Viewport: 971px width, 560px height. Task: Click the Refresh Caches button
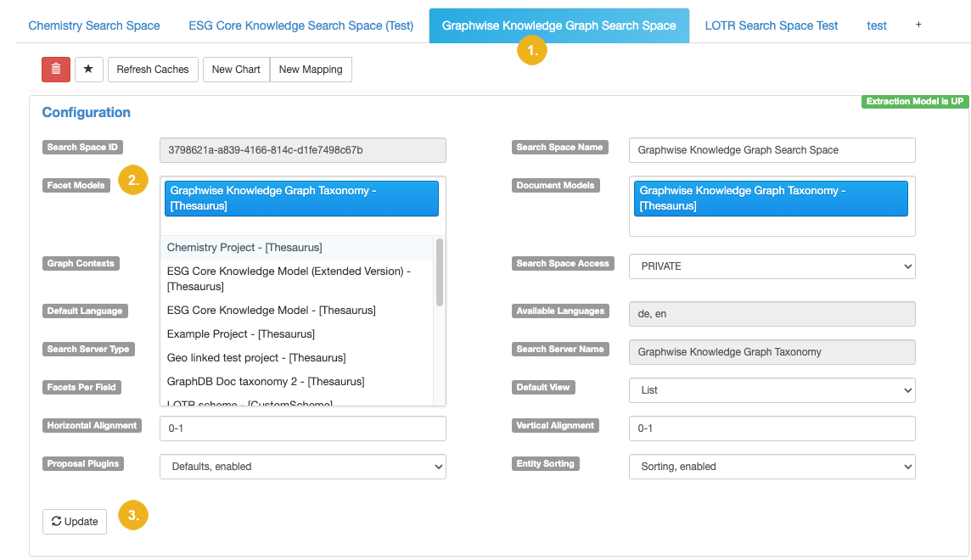152,69
